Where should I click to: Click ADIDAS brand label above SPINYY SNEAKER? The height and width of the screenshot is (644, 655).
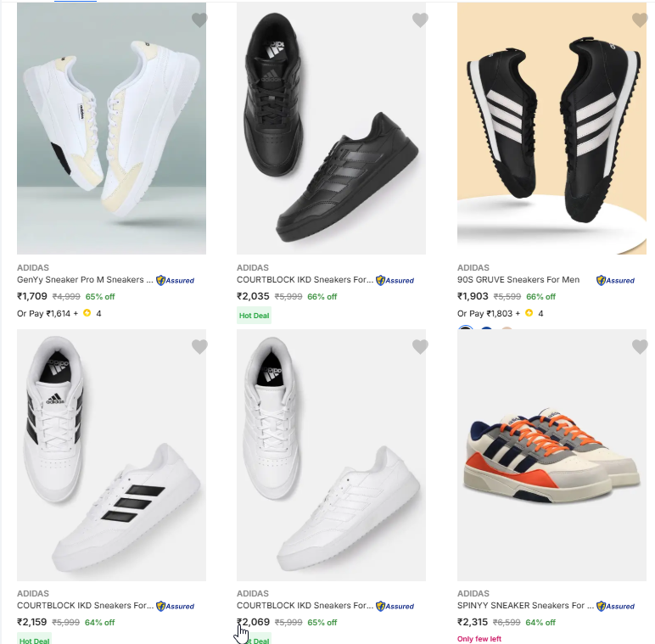click(x=473, y=593)
